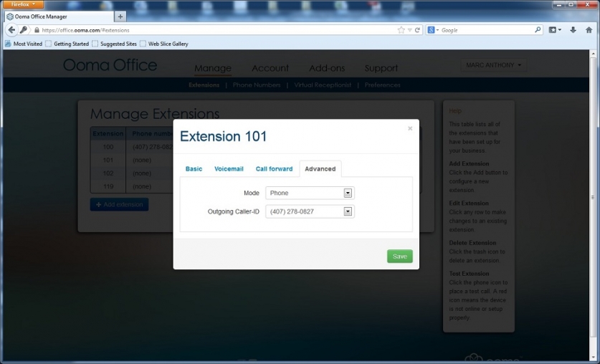Open the MARC ANTHONY account dropdown
Screen dimensions: 600x364
494,65
